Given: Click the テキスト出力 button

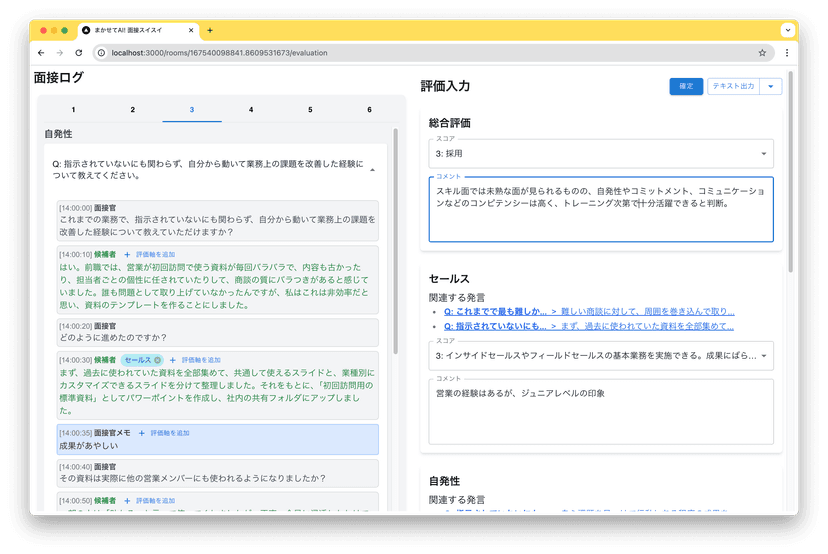Looking at the screenshot, I should click(733, 87).
